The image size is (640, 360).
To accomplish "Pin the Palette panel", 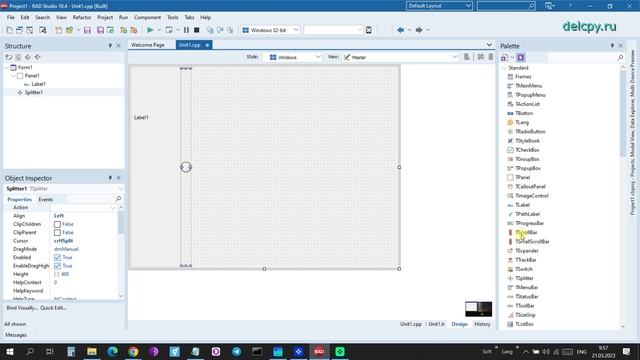I will point(612,46).
